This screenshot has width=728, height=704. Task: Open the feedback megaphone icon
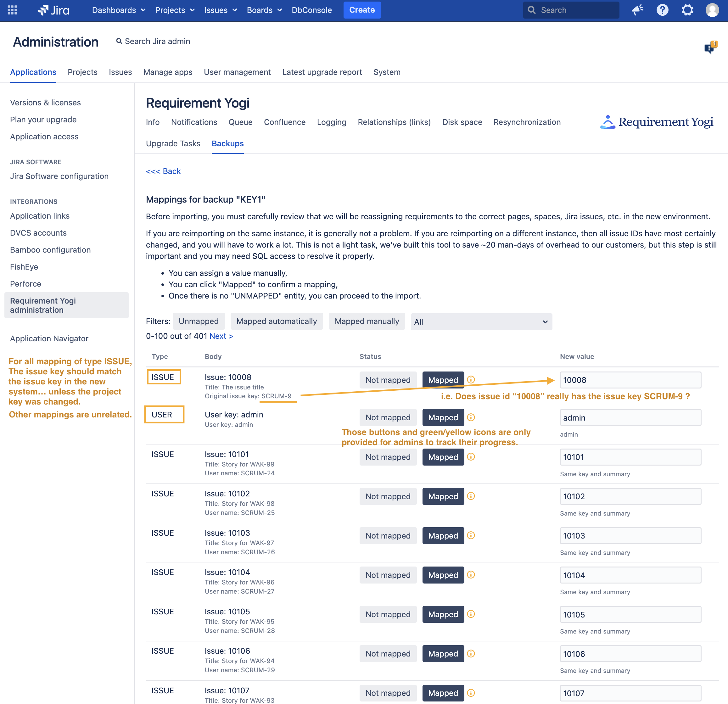[637, 10]
